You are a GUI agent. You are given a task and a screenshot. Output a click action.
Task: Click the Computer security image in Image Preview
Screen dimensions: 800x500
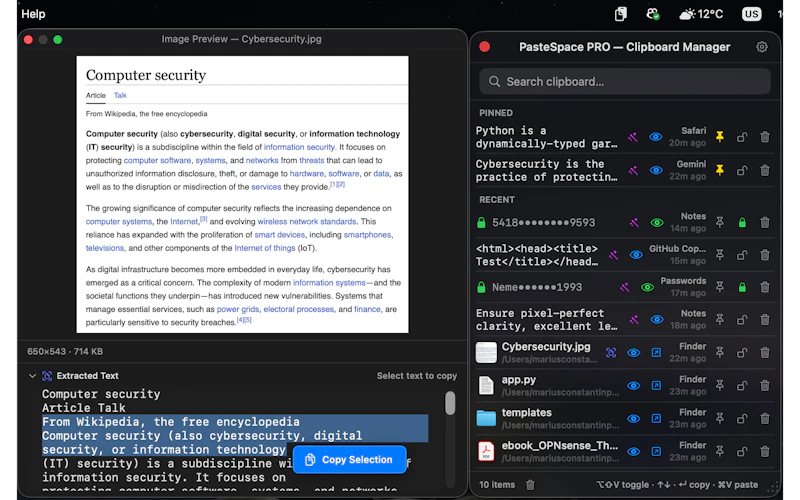point(242,194)
